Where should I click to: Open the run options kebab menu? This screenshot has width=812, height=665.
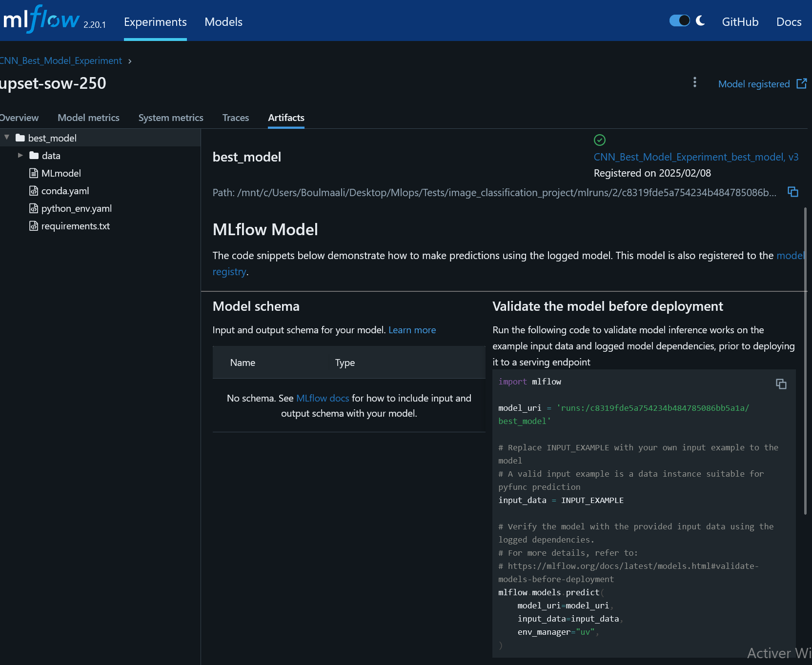click(695, 82)
